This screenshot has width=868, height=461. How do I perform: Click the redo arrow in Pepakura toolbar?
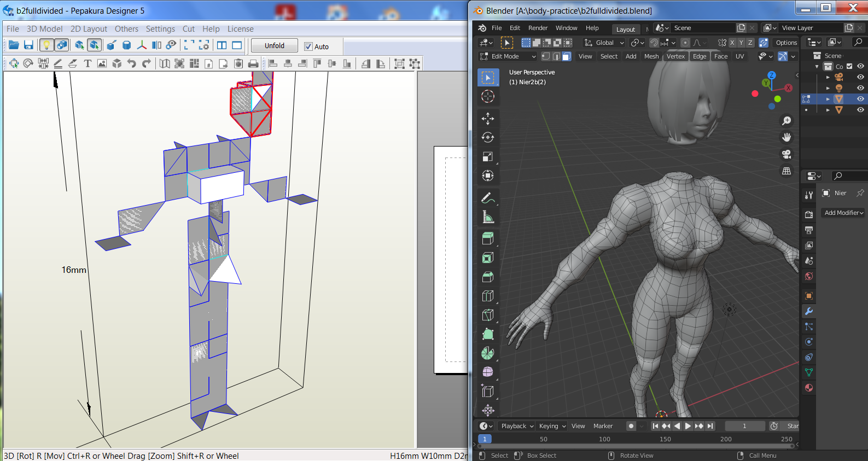146,64
